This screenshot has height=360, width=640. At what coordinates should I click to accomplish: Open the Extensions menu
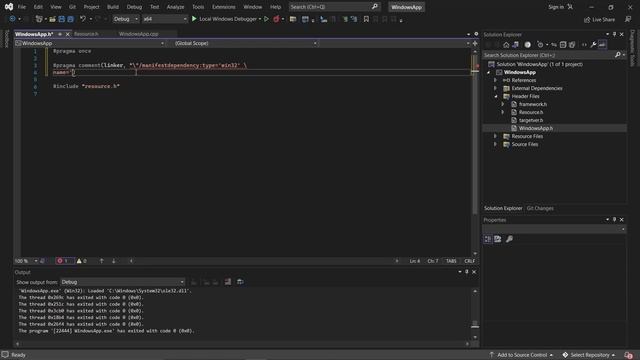click(224, 7)
